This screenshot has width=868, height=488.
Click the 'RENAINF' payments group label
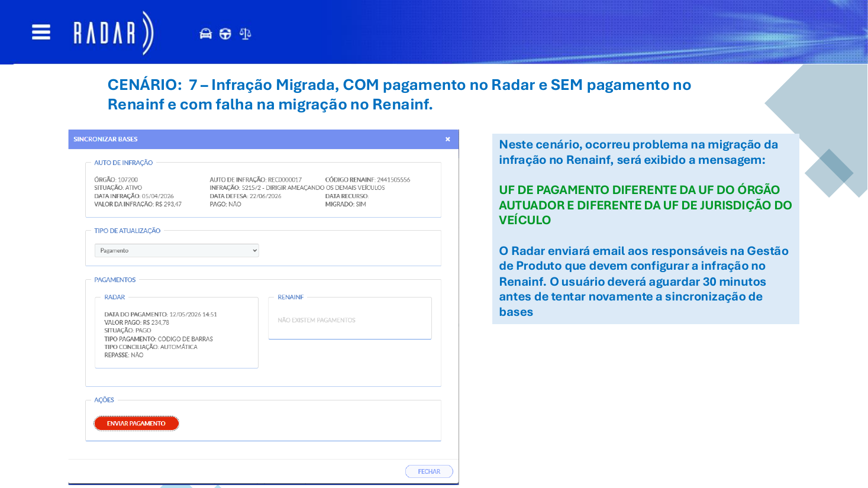click(291, 297)
